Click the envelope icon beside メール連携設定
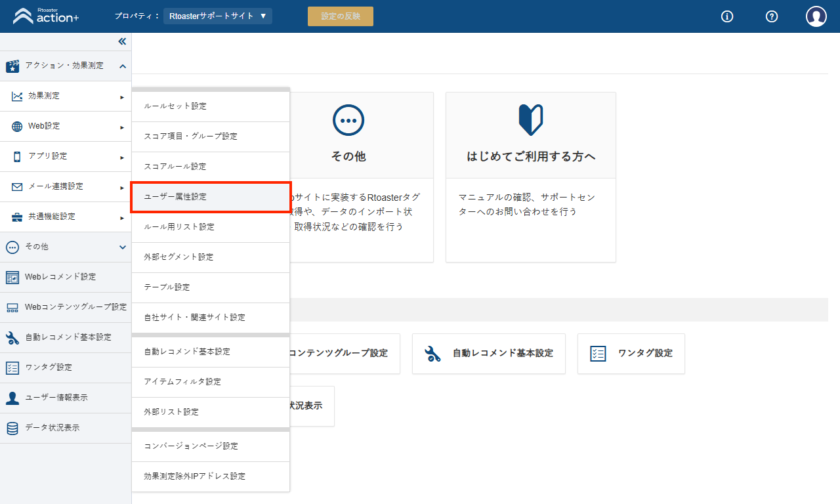Viewport: 840px width, 504px height. pyautogui.click(x=17, y=187)
